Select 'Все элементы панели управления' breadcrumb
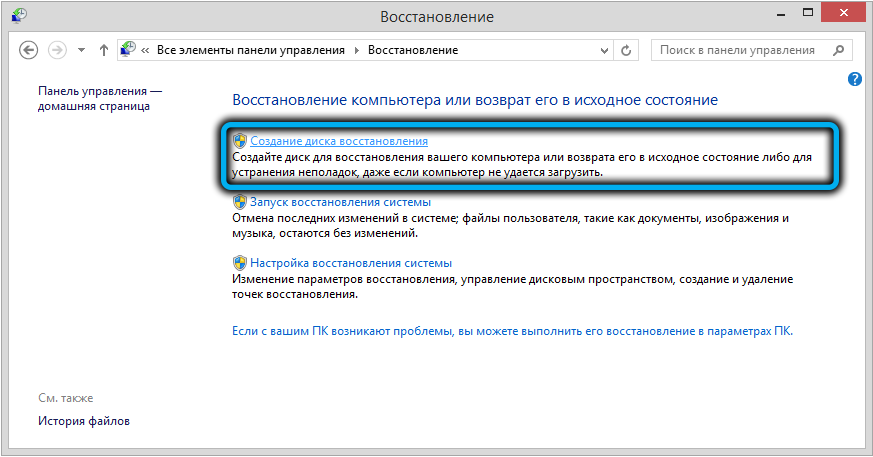Screen dimensions: 873x457 tap(250, 50)
